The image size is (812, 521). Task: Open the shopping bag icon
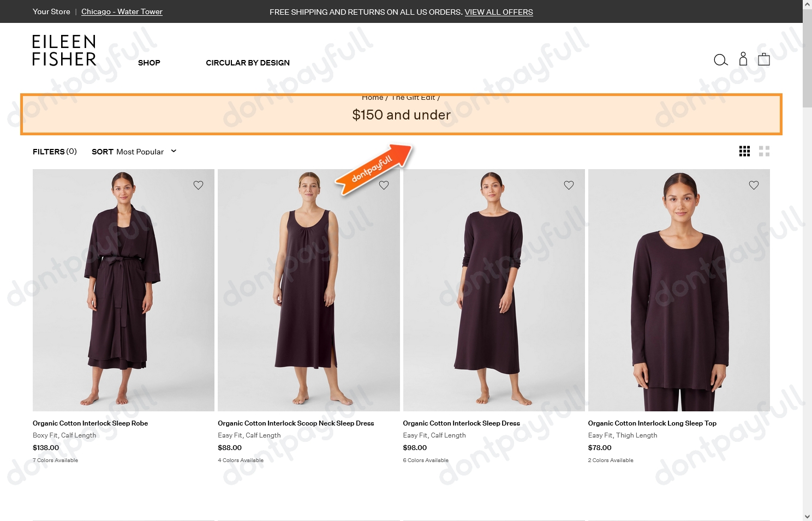click(x=763, y=60)
